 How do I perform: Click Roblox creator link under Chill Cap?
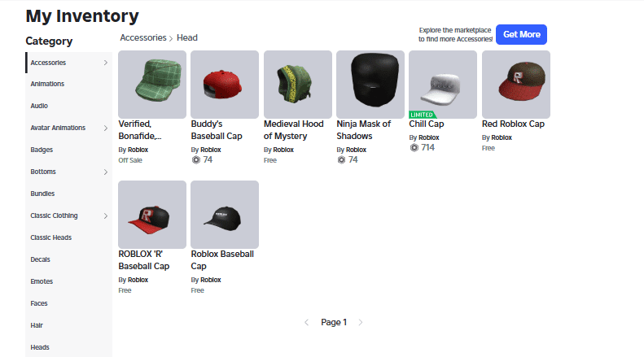[428, 137]
